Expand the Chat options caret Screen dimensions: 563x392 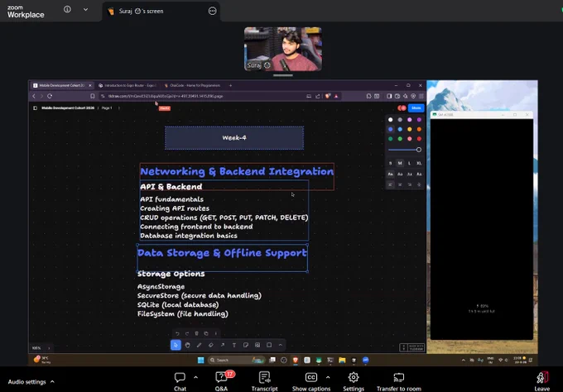point(195,377)
